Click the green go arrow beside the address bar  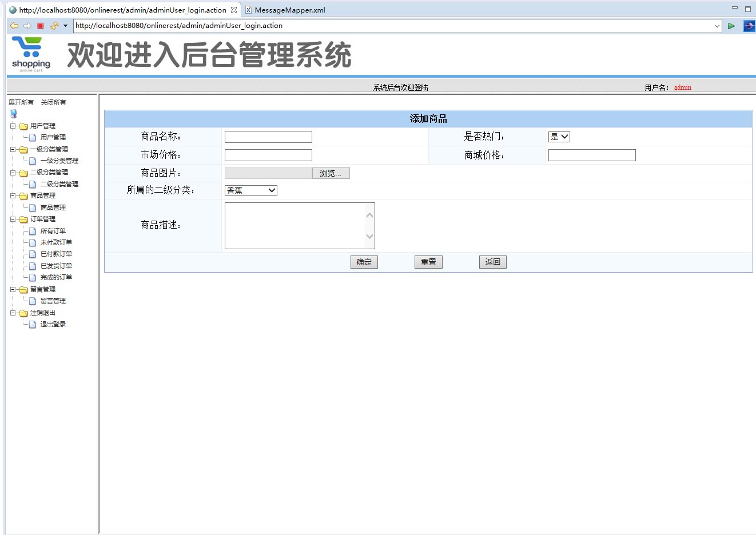pyautogui.click(x=732, y=26)
